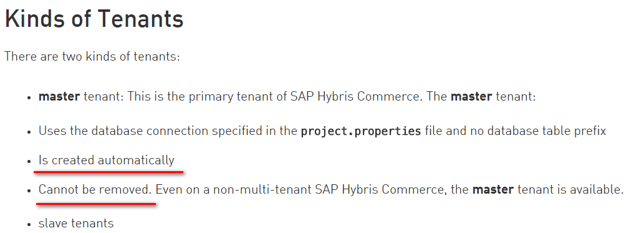Click the red underline beneath 'Cannot be removed'
The width and height of the screenshot is (644, 233).
point(96,203)
